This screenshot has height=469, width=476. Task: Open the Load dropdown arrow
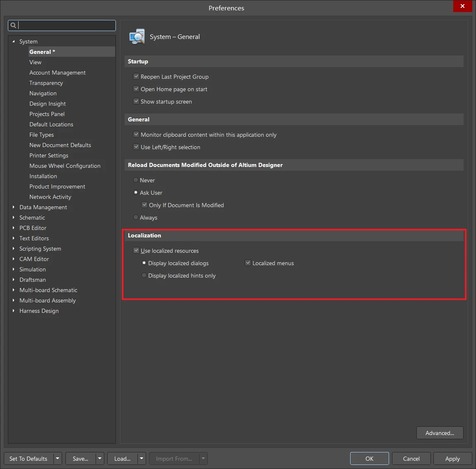(142, 459)
